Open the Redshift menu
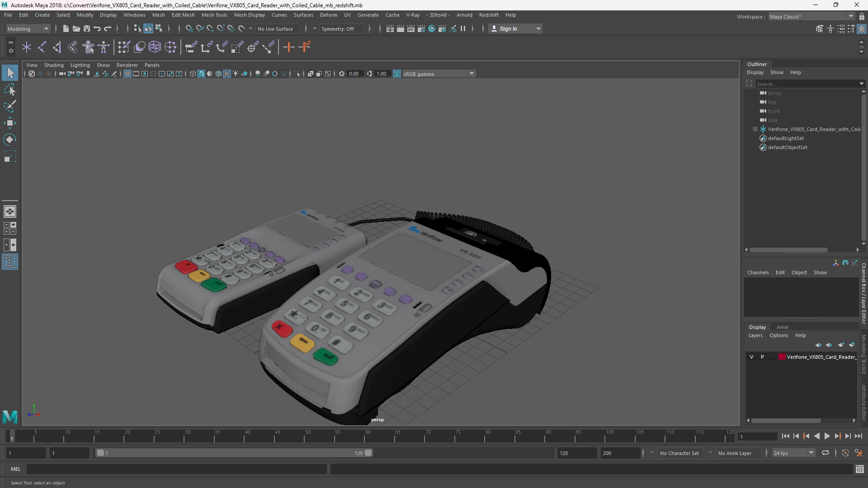The image size is (868, 488). 489,15
